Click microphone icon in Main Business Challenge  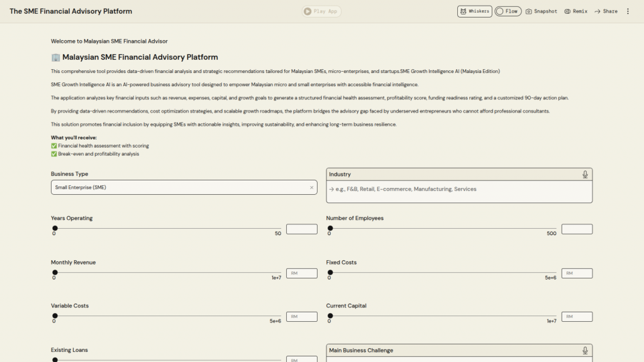click(x=585, y=350)
